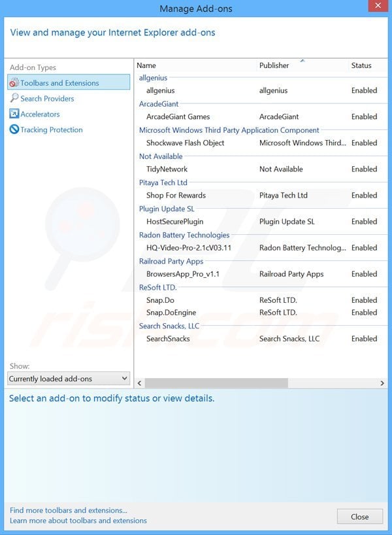Click the ReSoft LTD. group header

(x=158, y=288)
